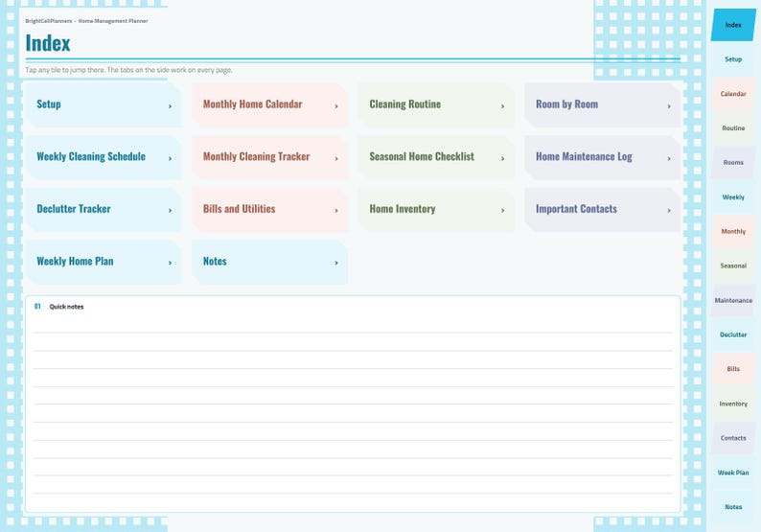Switch to the Calendar side tab

pyautogui.click(x=733, y=94)
